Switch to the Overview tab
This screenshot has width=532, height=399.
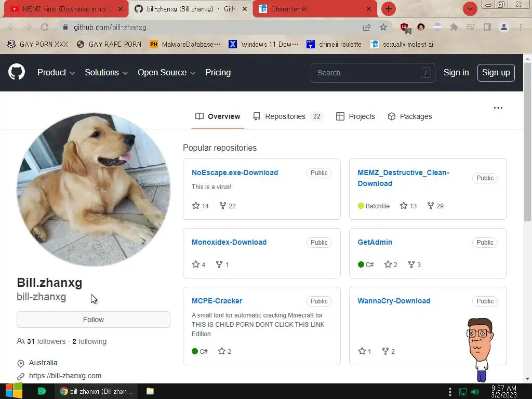(x=218, y=116)
